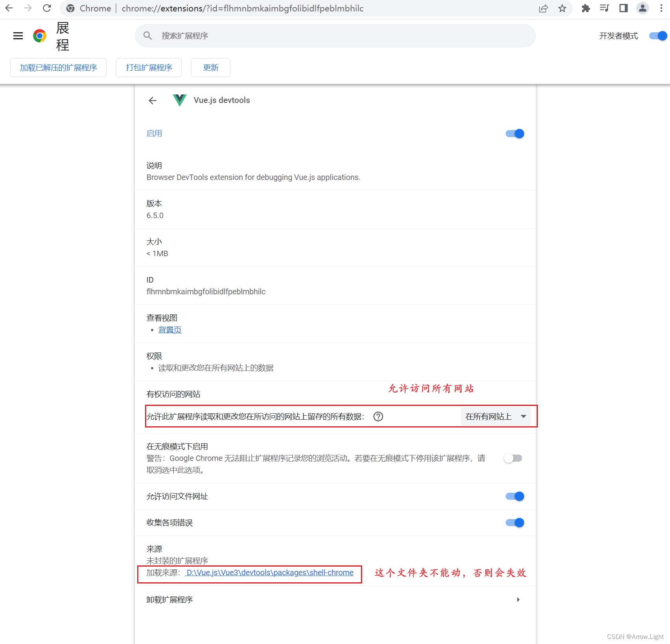Viewport: 670px width, 644px height.
Task: Click the 更新 button
Action: pyautogui.click(x=210, y=68)
